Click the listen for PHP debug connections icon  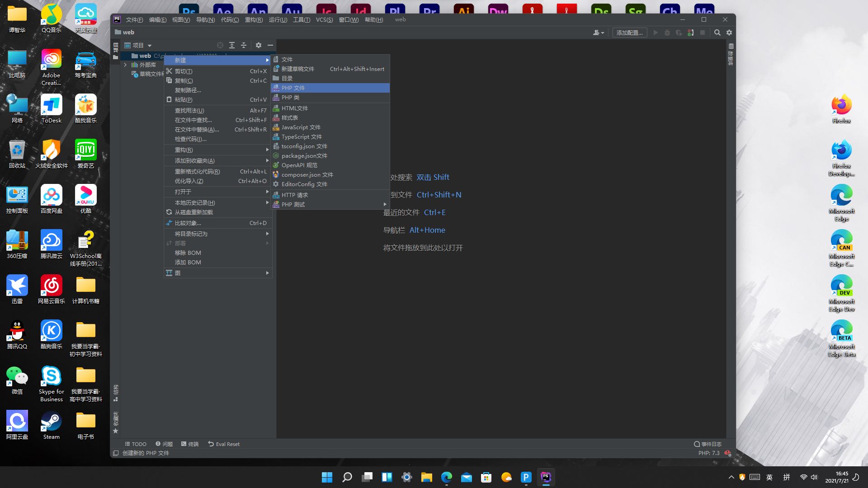690,33
